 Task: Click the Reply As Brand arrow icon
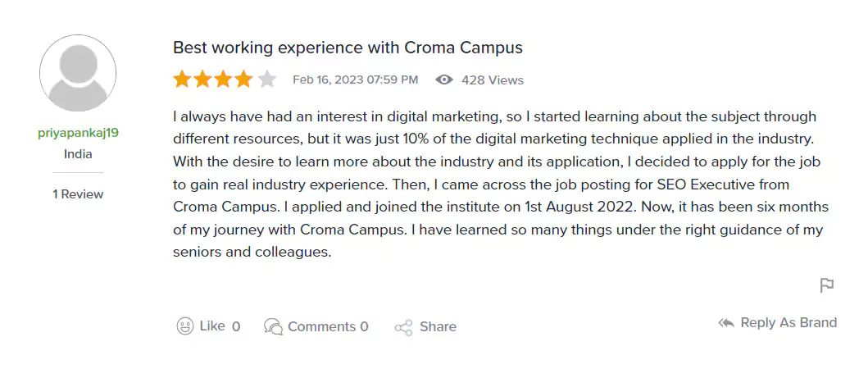(725, 323)
